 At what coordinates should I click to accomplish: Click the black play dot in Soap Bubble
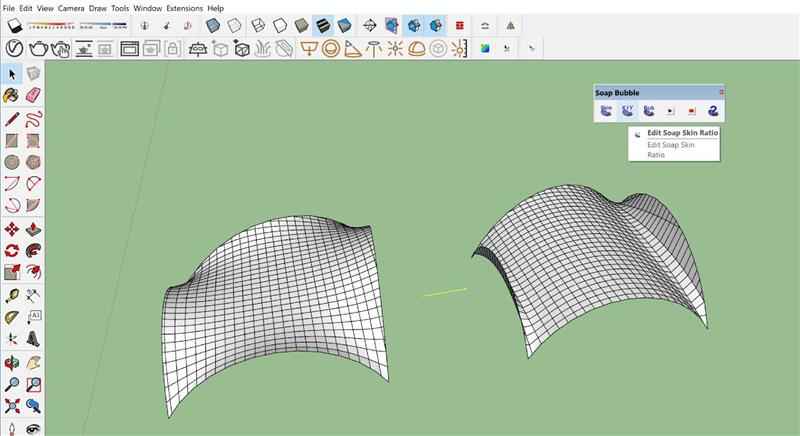tap(670, 111)
